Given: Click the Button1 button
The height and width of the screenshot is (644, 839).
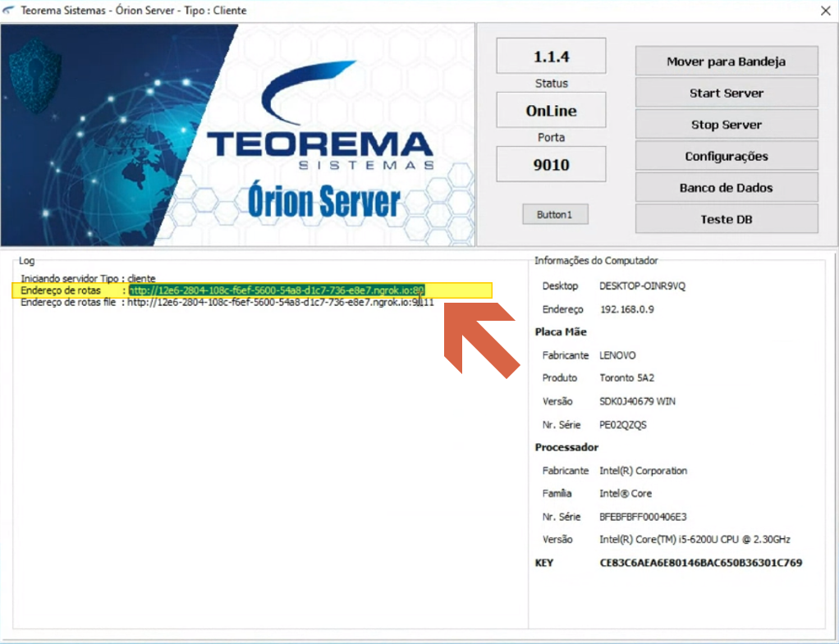Looking at the screenshot, I should click(555, 214).
